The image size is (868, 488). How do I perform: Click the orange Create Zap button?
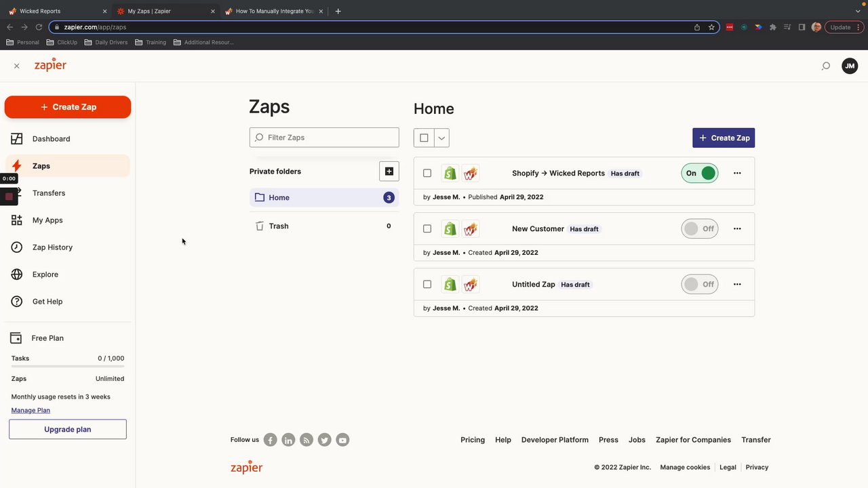pos(68,107)
